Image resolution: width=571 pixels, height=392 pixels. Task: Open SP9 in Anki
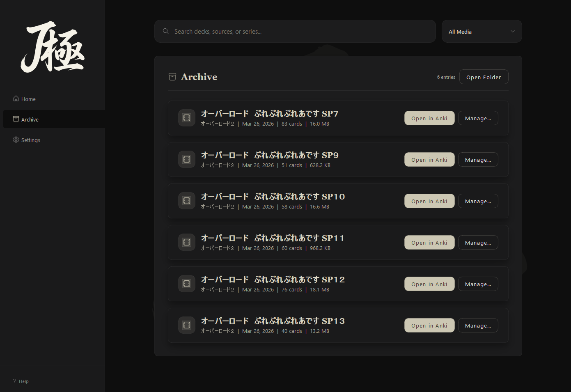[429, 159]
